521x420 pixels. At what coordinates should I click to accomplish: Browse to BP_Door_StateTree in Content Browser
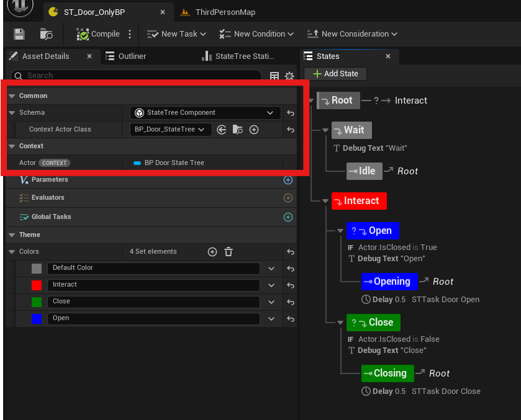pos(237,130)
